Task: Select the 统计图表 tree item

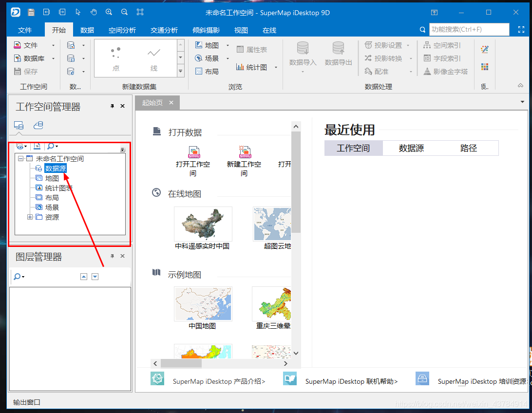Action: tap(58, 188)
